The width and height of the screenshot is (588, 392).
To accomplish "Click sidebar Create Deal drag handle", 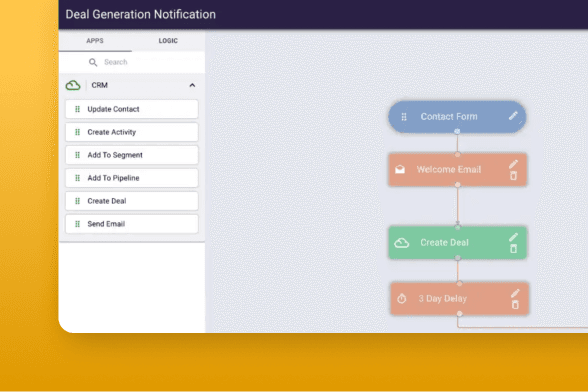I will [77, 201].
